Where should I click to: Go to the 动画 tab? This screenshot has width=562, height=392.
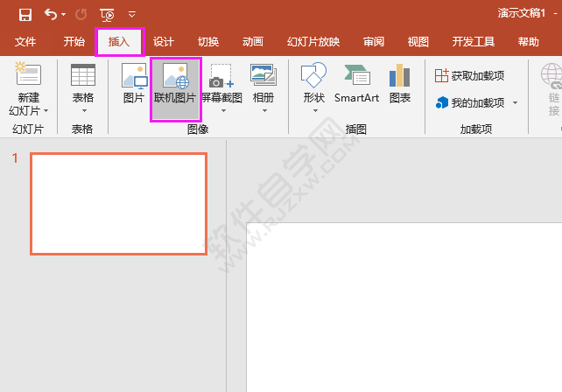pyautogui.click(x=253, y=42)
